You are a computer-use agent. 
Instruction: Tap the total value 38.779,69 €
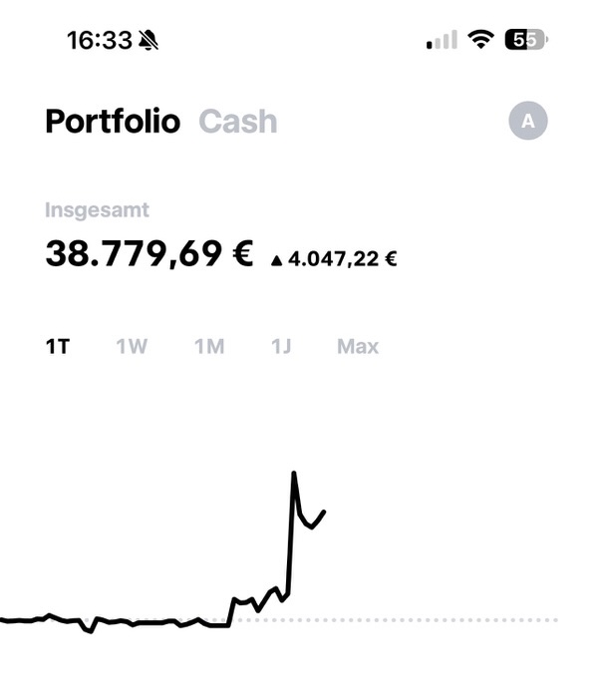(150, 253)
